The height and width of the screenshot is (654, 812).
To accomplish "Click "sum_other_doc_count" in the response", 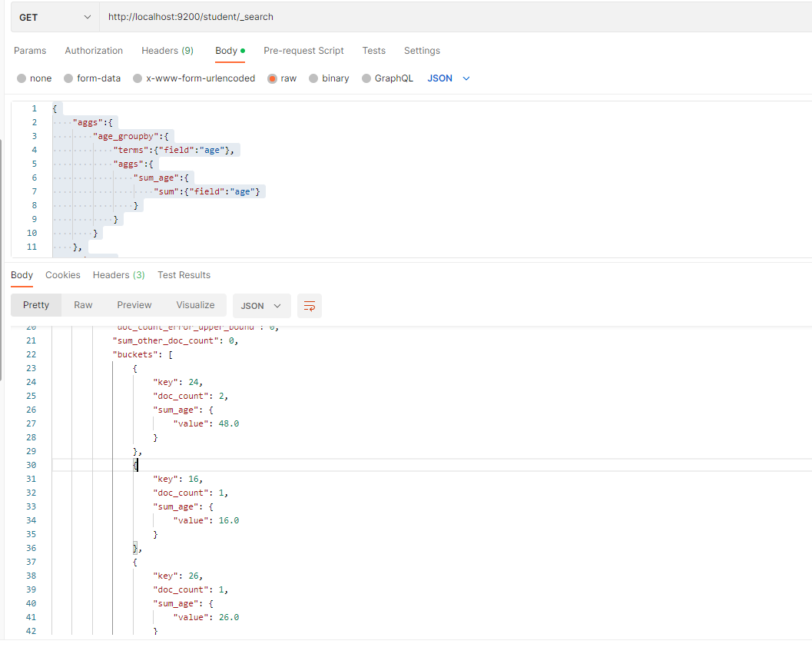I will click(166, 340).
